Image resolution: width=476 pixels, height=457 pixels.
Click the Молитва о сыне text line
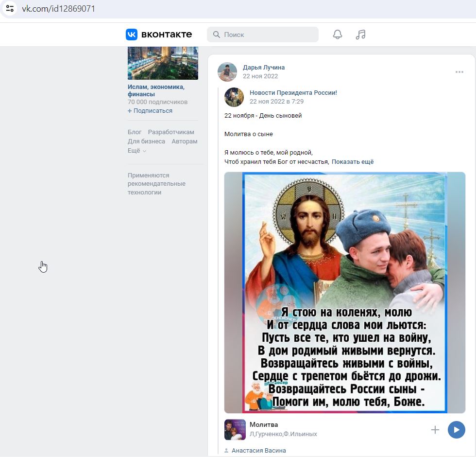click(249, 134)
